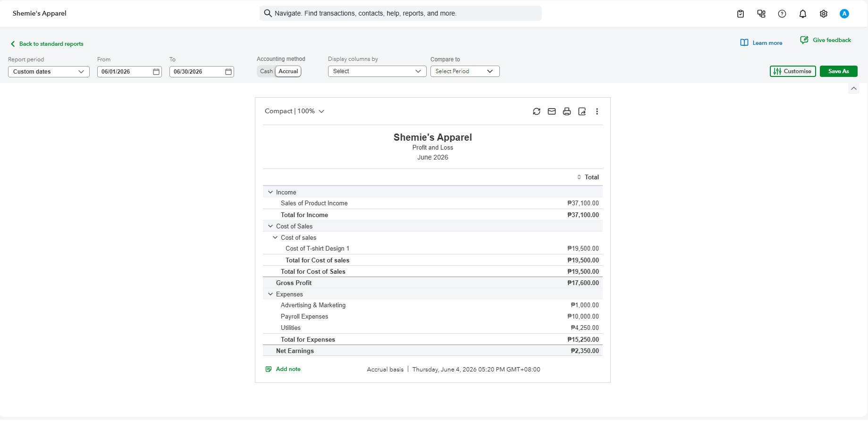Screen dimensions: 868x421
Task: Open the settings gear menu
Action: click(x=824, y=14)
